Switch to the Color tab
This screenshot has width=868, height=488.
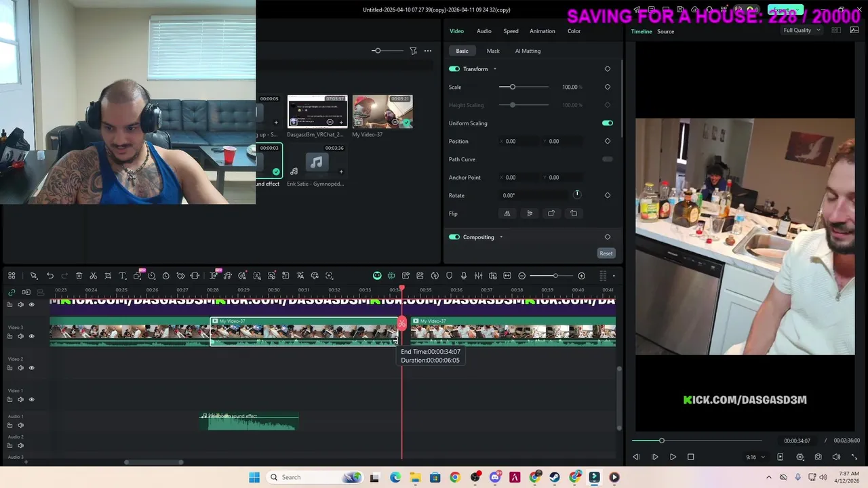pos(574,31)
